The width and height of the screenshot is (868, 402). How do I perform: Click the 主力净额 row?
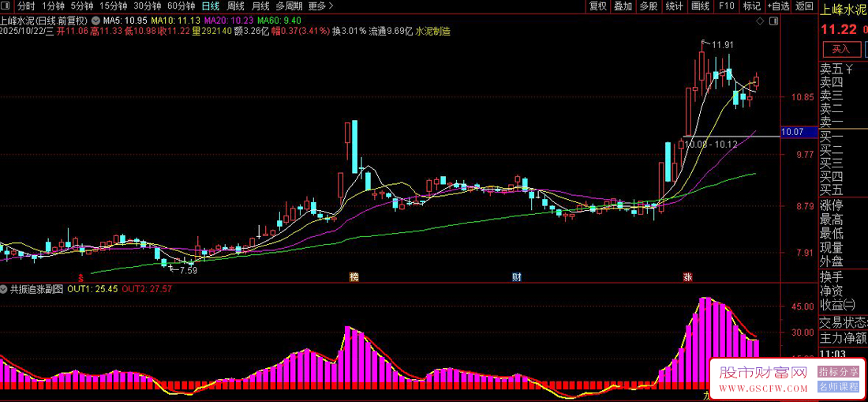click(843, 337)
